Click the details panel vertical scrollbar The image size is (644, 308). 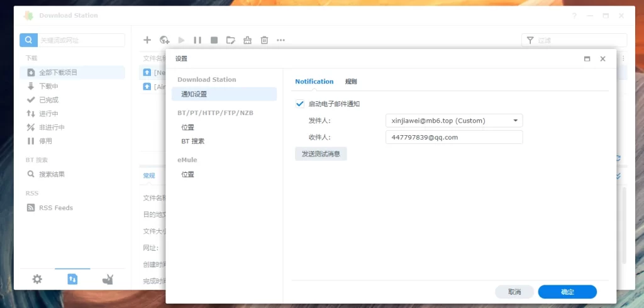625,225
